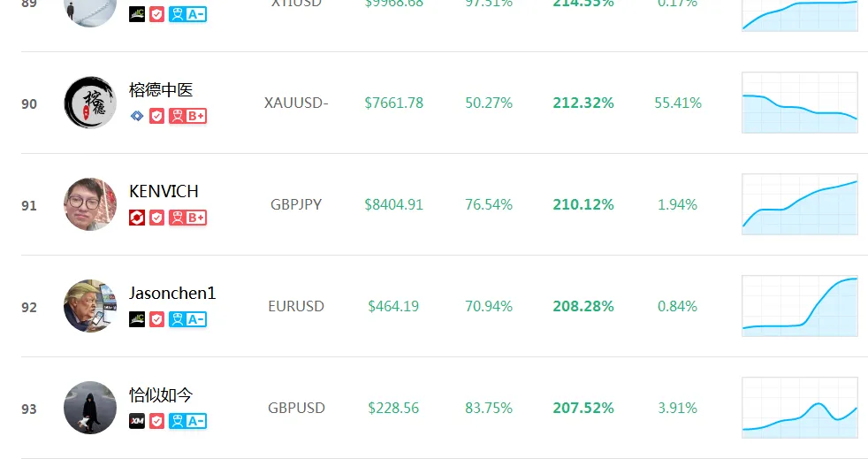Open the Jasonchen1 profit curve chart
Viewport: 868px width, 459px height.
coord(800,306)
